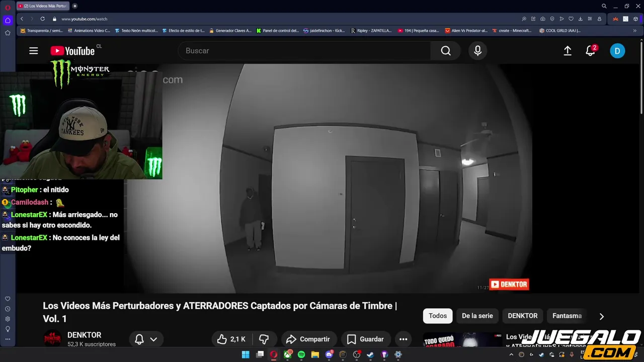Open the more actions ellipsis under video
The width and height of the screenshot is (644, 362).
click(x=403, y=339)
